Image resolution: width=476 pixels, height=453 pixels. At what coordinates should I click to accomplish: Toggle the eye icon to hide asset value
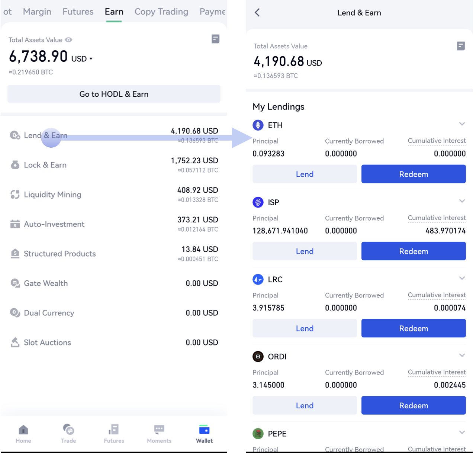[x=69, y=40]
